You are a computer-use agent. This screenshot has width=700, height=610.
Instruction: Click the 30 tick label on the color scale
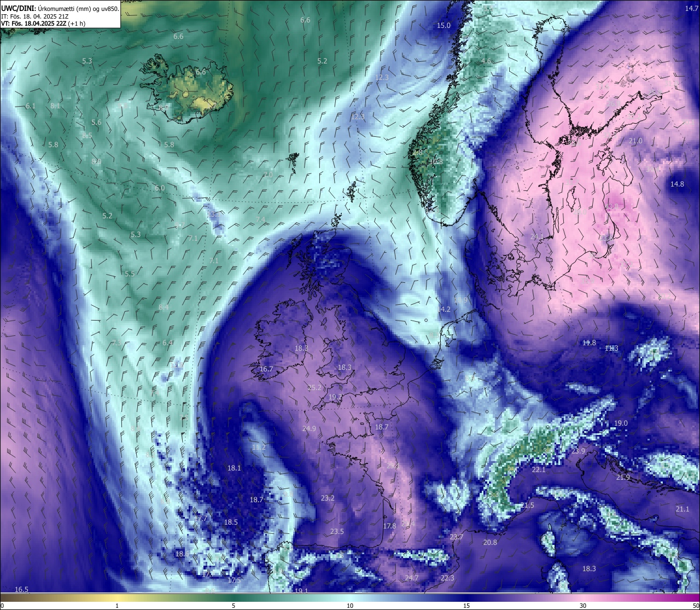[x=583, y=606]
